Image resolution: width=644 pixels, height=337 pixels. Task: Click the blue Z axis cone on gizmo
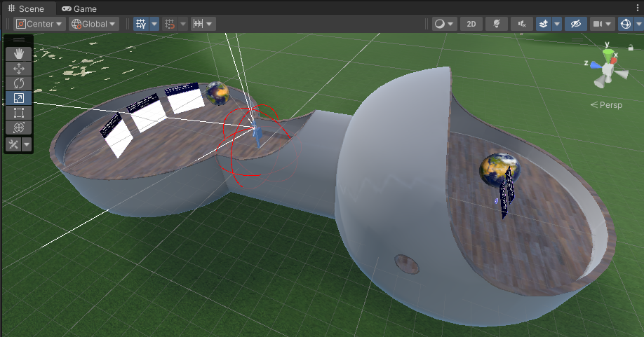(x=596, y=66)
